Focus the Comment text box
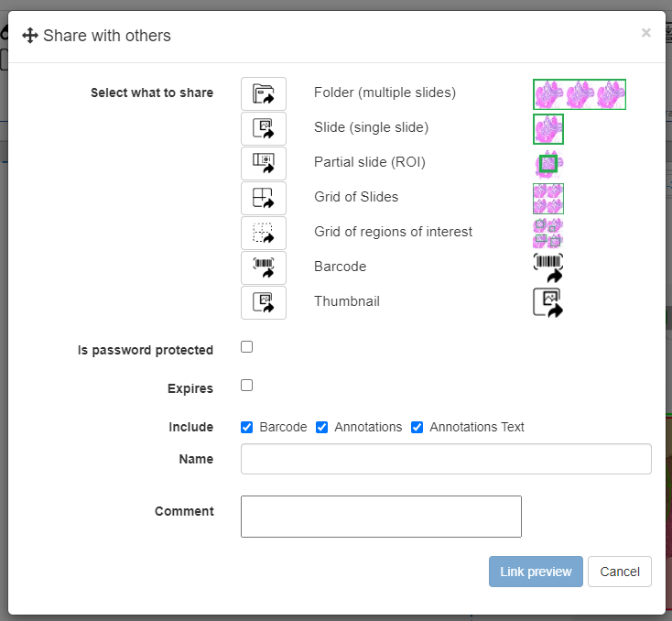 pos(381,517)
